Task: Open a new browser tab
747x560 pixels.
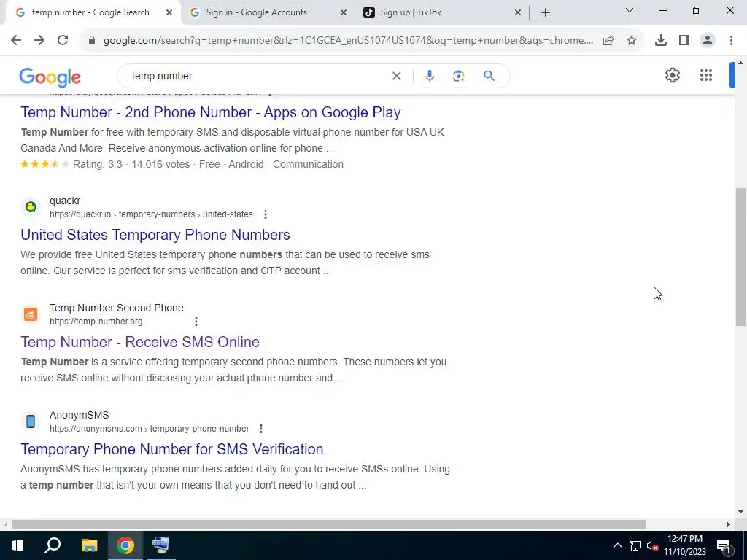Action: pos(546,12)
